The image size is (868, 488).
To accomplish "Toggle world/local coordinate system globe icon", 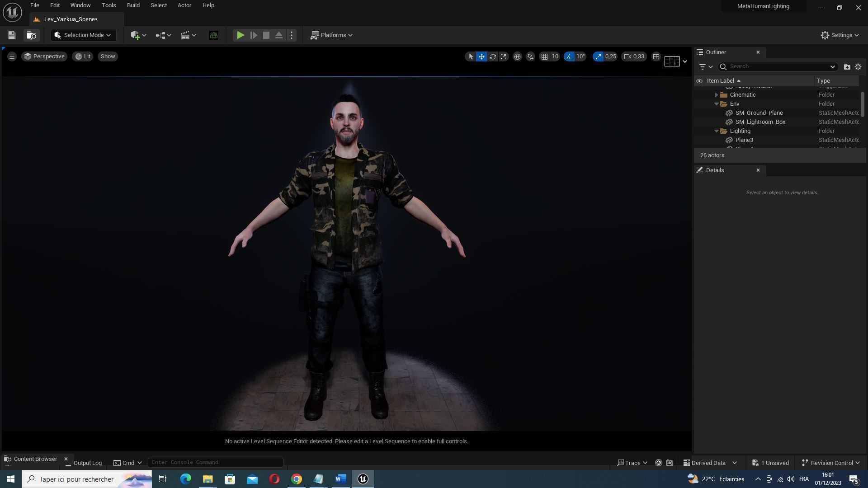I will [x=517, y=56].
